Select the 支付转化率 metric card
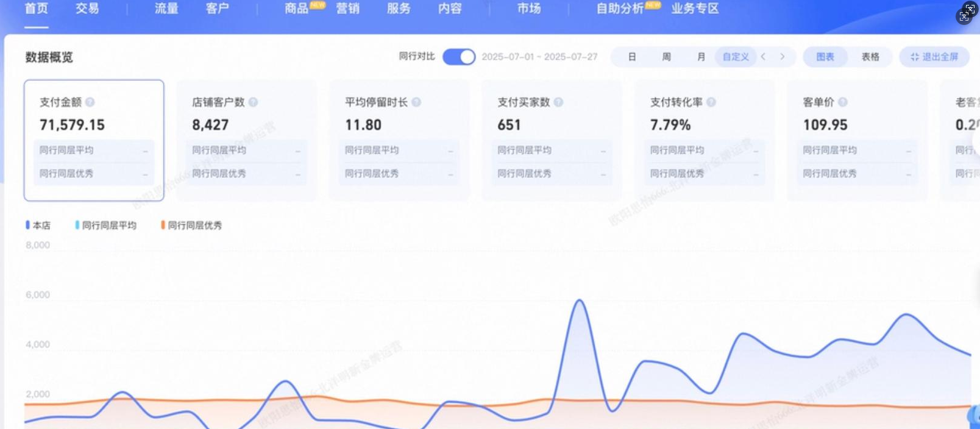Image resolution: width=980 pixels, height=429 pixels. (x=704, y=140)
